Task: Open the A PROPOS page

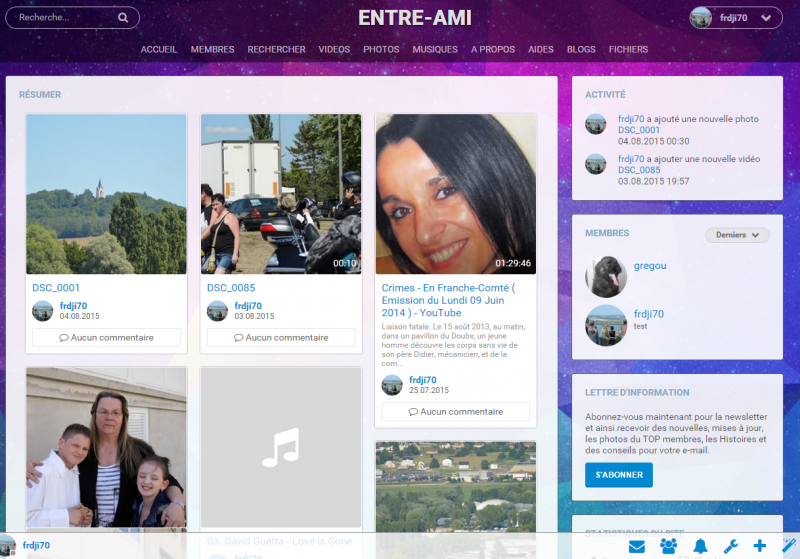Action: click(493, 49)
